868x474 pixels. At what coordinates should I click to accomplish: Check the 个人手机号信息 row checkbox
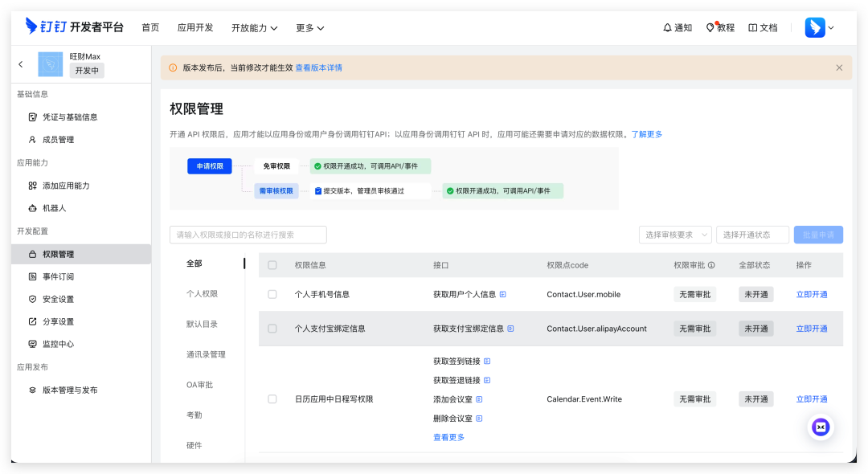point(272,295)
